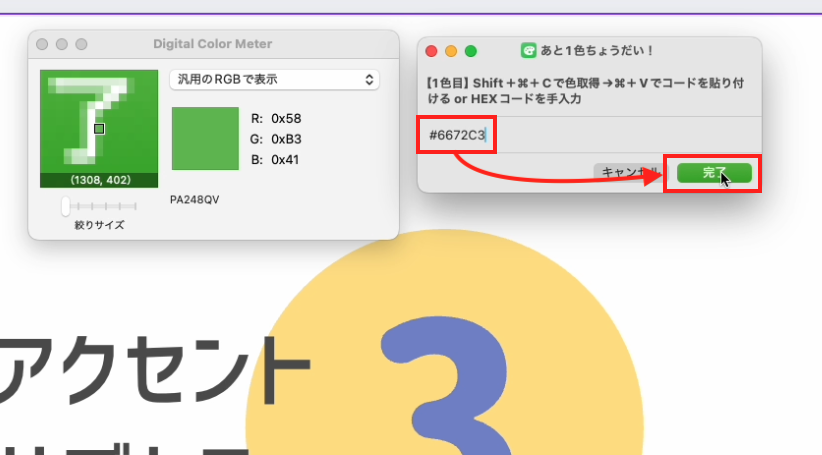Screen dimensions: 822x455
Task: Click the アクセント heading text
Action: pos(155,370)
